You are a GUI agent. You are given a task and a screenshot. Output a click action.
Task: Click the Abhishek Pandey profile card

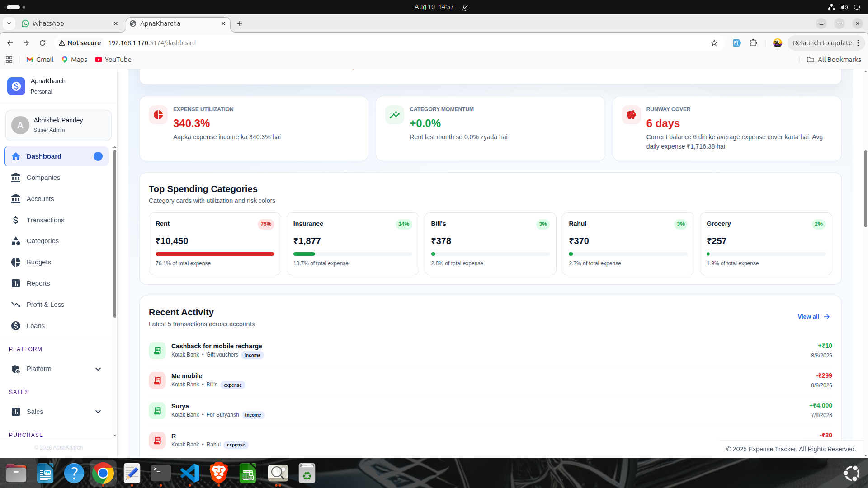(x=58, y=125)
